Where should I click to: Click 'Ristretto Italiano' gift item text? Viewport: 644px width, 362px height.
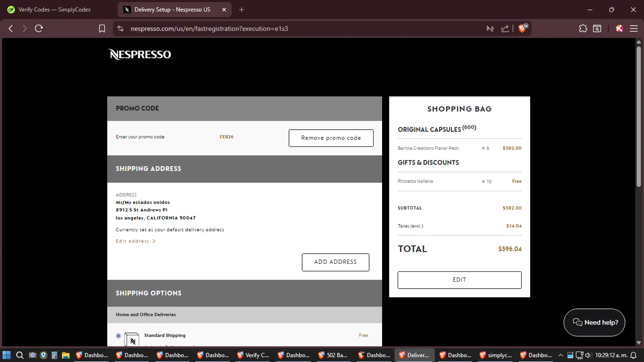415,181
